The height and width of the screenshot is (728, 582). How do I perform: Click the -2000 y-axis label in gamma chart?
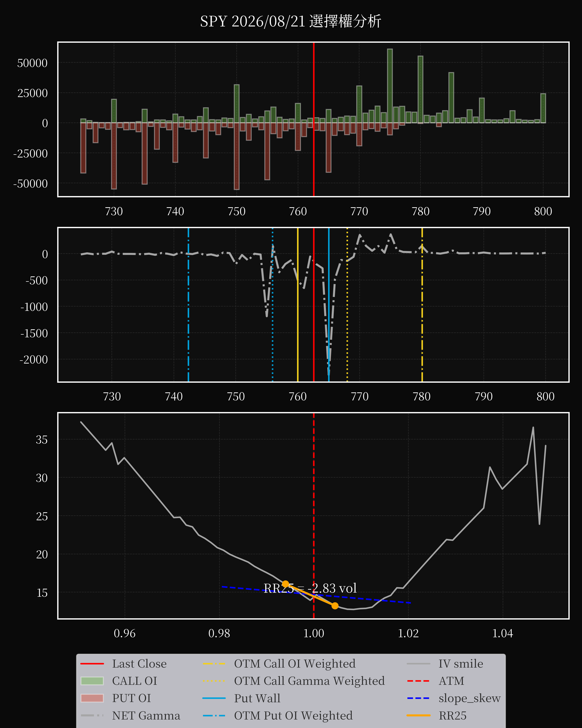point(34,360)
